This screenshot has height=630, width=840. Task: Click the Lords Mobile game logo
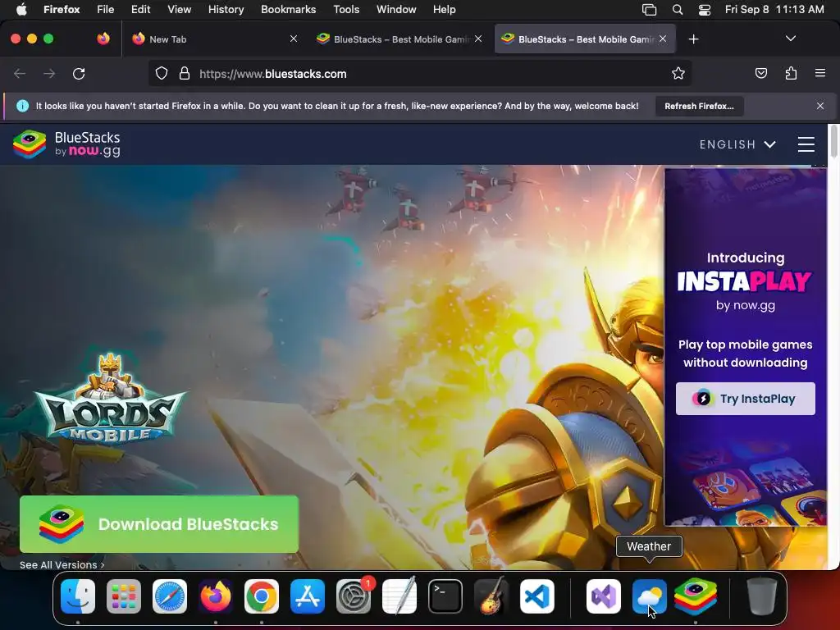coord(111,399)
